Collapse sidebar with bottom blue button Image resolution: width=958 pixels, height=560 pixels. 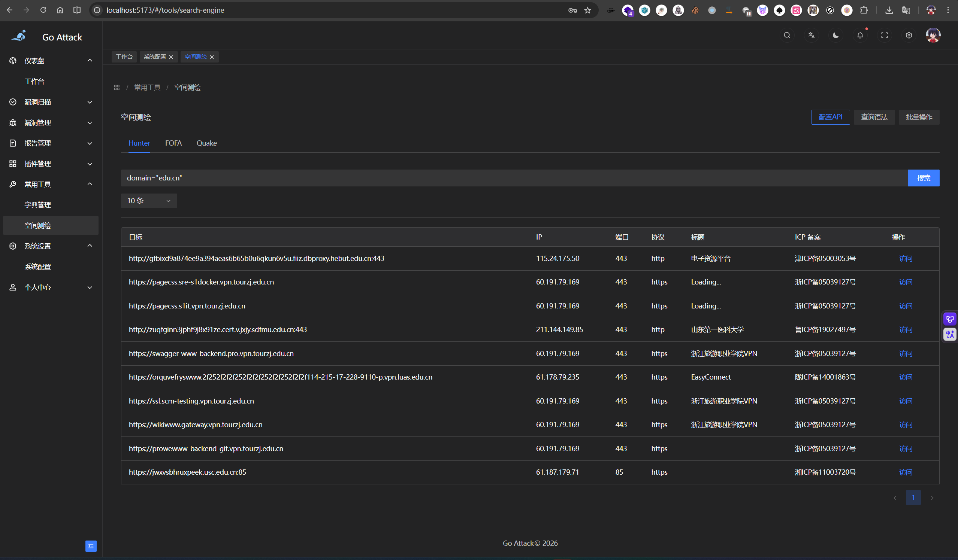91,546
